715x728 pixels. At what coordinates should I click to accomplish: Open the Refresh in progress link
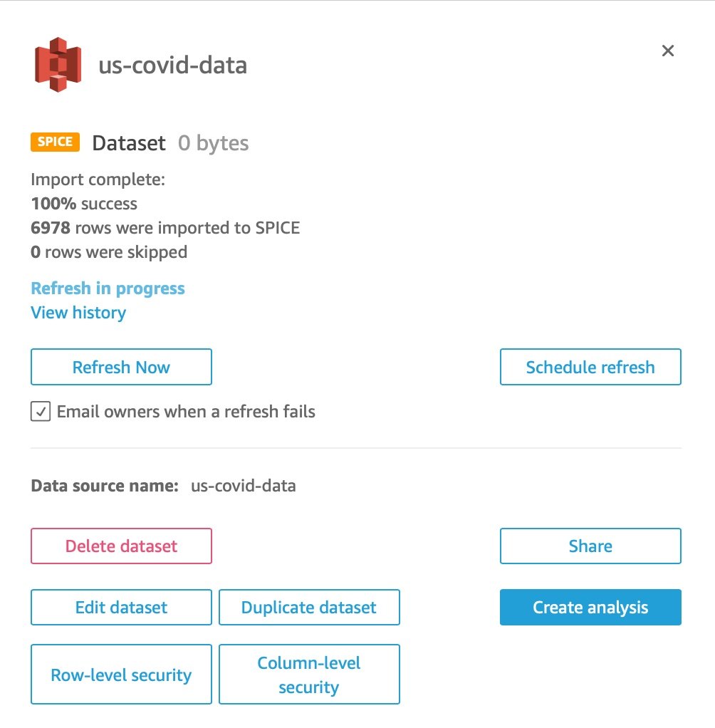pos(108,288)
